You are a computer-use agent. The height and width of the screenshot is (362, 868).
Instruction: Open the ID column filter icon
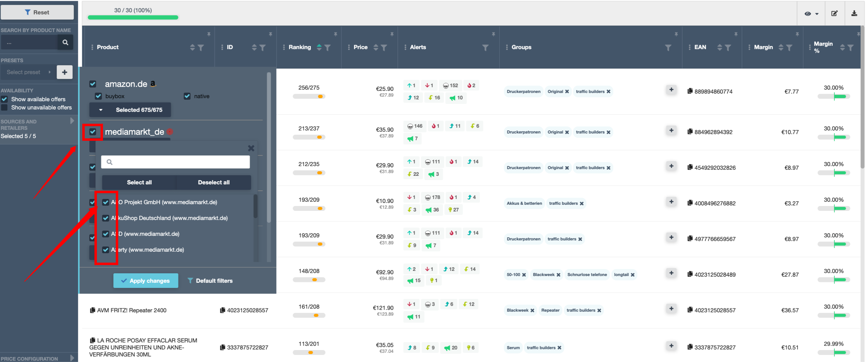pos(262,48)
